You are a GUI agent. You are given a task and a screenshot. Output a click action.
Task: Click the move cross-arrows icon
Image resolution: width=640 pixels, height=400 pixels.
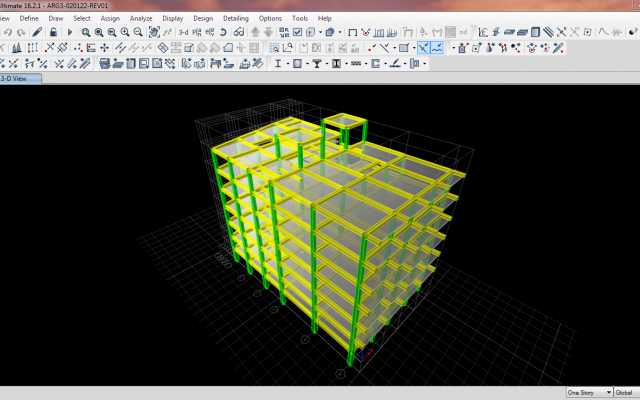[x=104, y=48]
